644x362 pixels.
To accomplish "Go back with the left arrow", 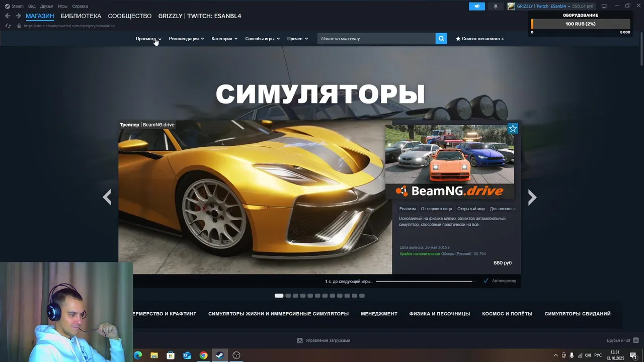I will pyautogui.click(x=8, y=16).
